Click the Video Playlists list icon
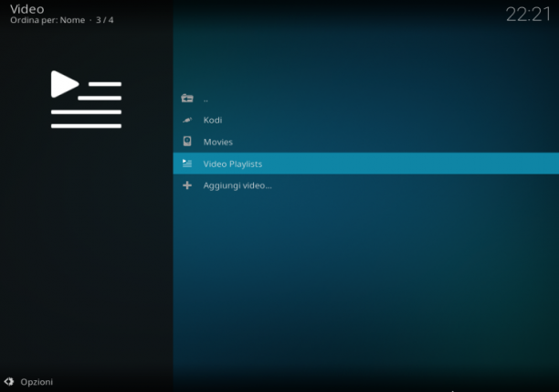 (x=187, y=164)
